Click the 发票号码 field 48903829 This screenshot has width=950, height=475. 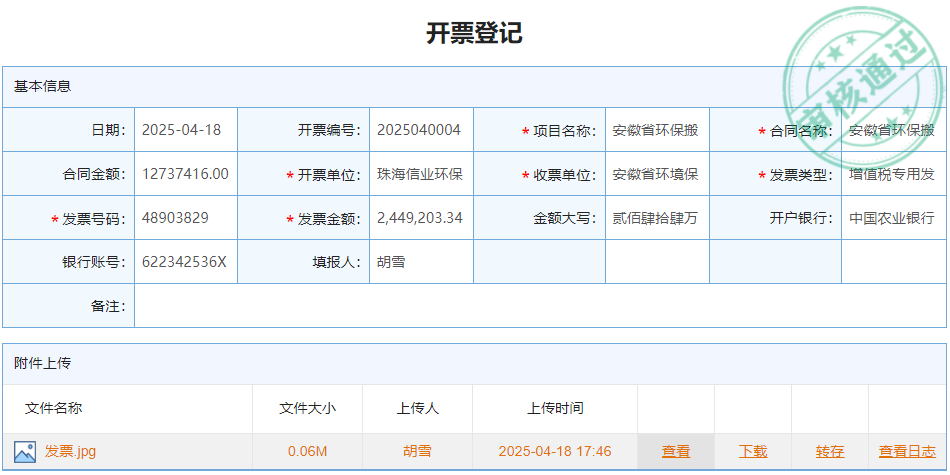click(185, 218)
